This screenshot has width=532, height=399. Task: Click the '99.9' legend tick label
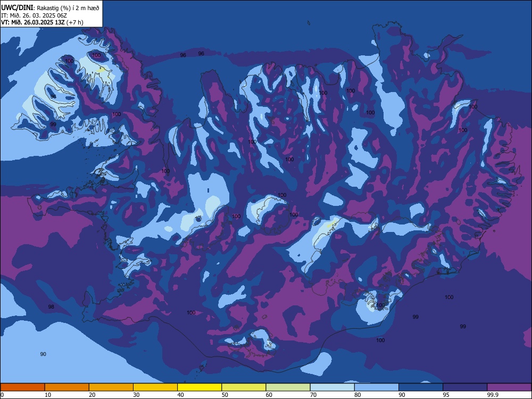click(492, 395)
